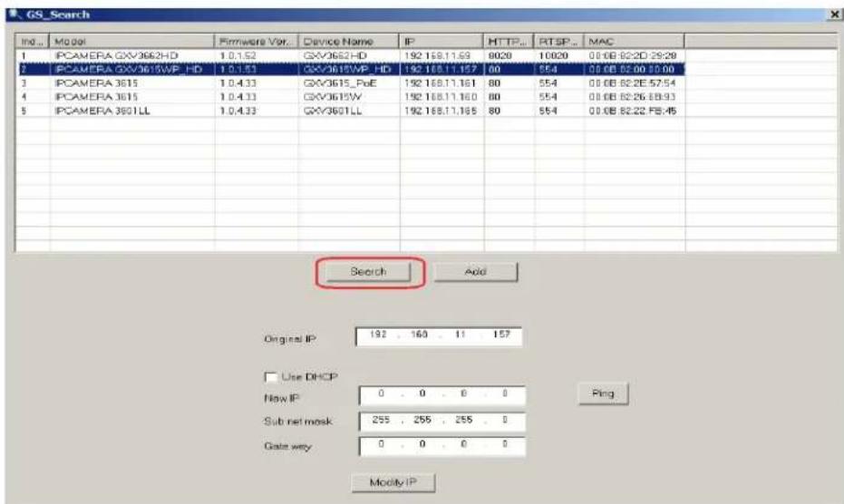844x504 pixels.
Task: Click the Ping button
Action: click(603, 393)
